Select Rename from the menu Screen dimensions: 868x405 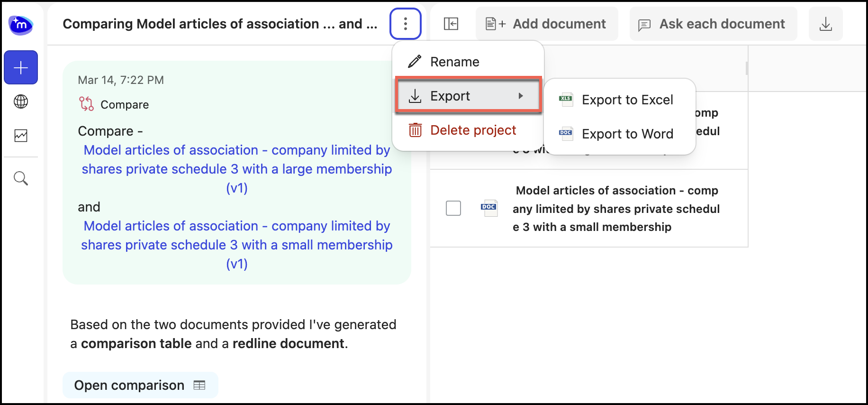[x=454, y=62]
